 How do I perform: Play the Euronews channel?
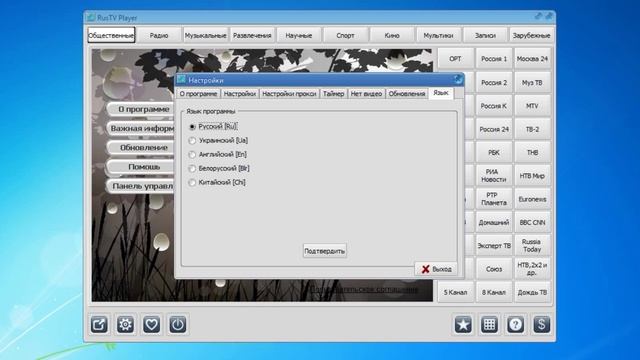(532, 199)
